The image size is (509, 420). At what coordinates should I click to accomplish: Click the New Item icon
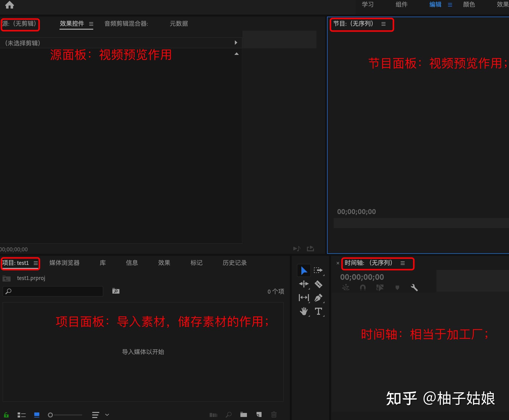point(259,414)
